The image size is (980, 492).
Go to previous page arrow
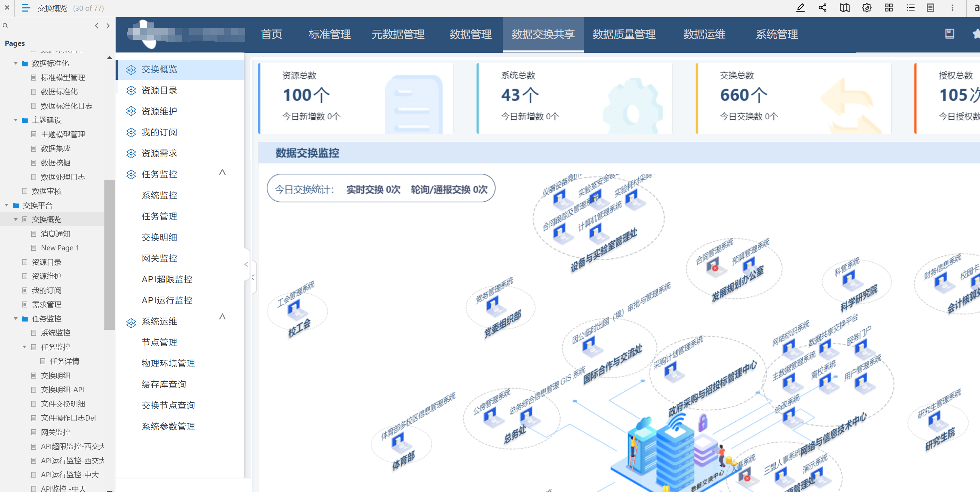click(x=97, y=26)
